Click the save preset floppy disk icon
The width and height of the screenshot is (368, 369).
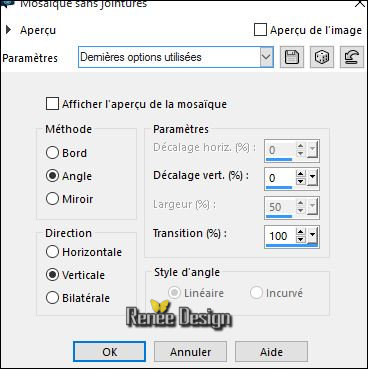point(292,57)
